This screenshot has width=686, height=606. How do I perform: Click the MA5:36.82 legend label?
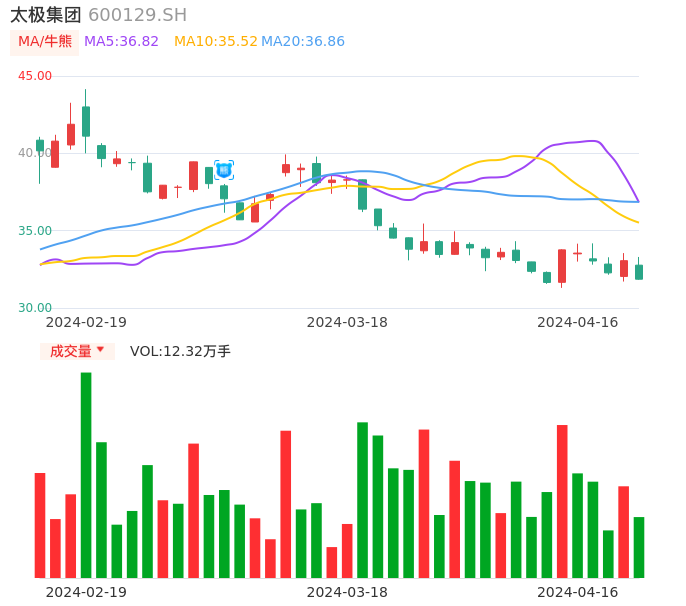121,42
